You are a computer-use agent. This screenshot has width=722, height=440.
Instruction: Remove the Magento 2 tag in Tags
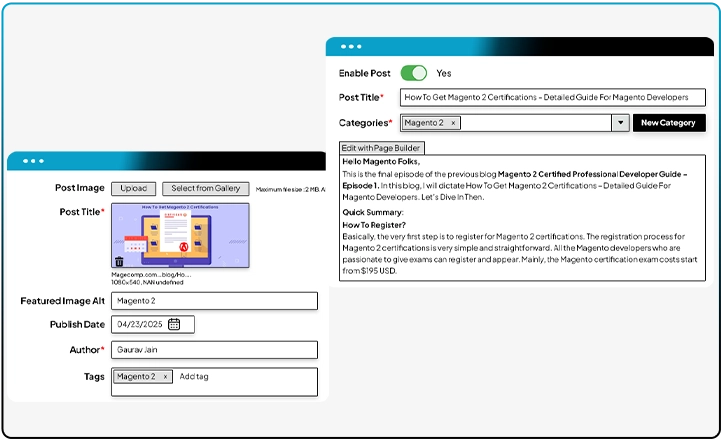tap(166, 377)
